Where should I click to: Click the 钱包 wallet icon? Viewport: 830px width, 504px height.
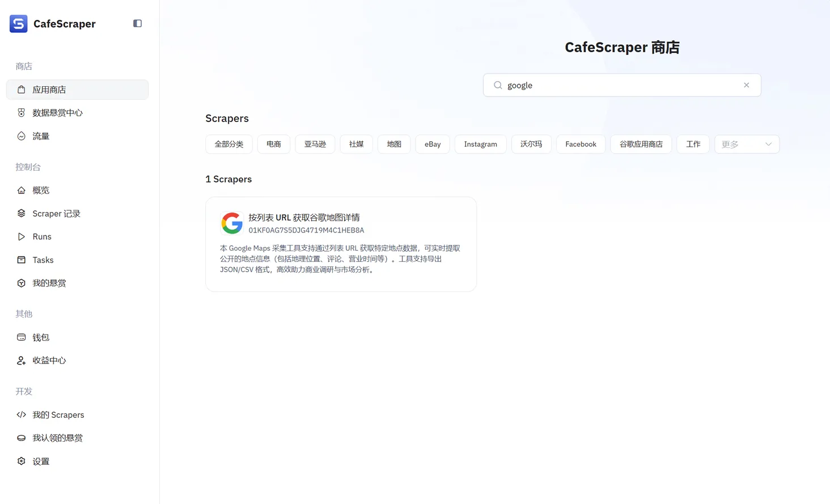22,337
